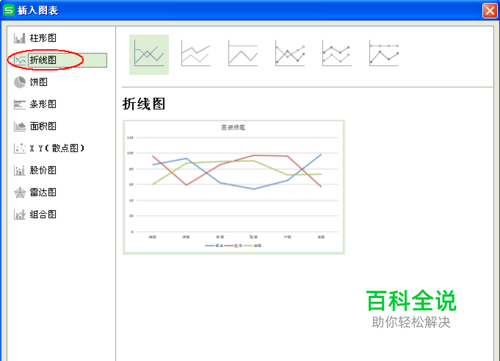Screen dimensions: 500x361
Task: Click the line chart preview thumbnail
Action: 234,187
